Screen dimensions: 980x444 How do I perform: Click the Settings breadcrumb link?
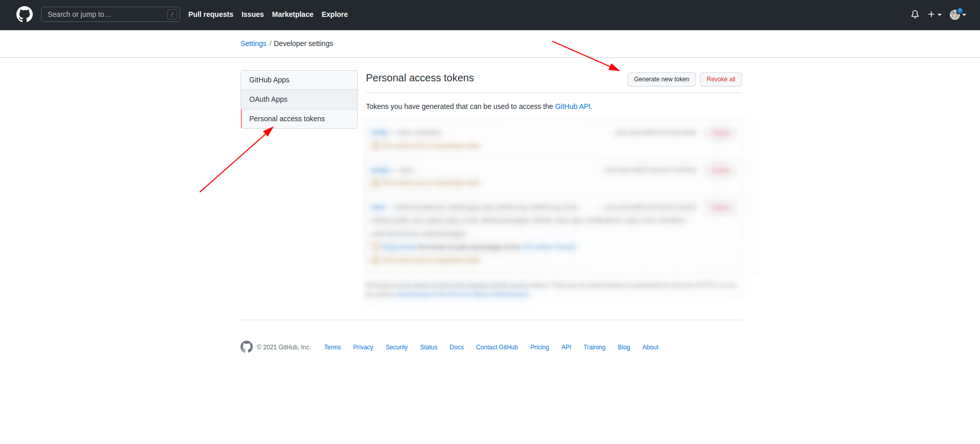click(253, 43)
